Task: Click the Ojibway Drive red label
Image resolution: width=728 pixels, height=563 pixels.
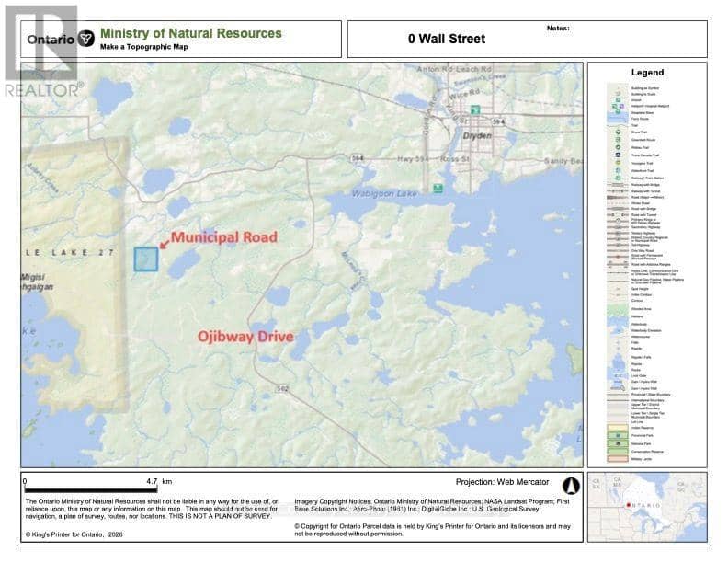Action: pos(245,337)
